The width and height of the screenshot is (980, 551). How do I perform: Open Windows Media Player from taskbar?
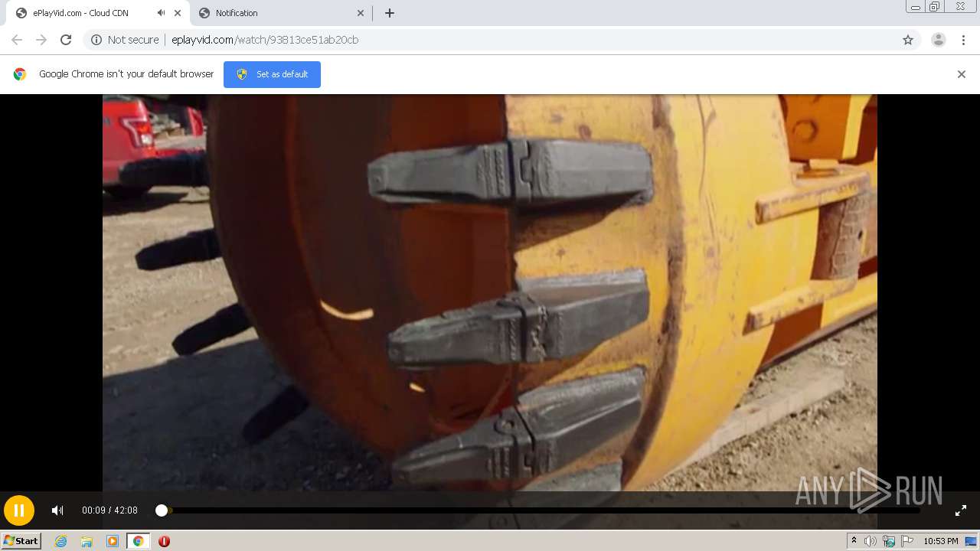[x=113, y=541]
